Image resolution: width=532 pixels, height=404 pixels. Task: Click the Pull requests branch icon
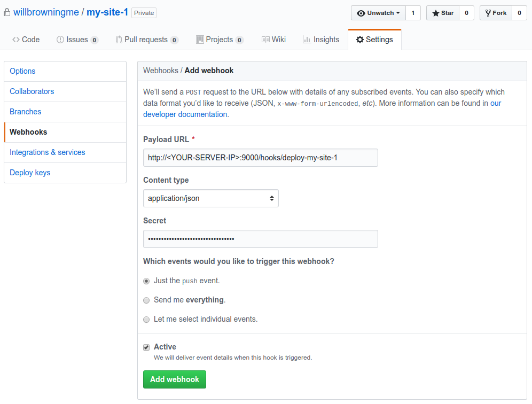point(119,40)
